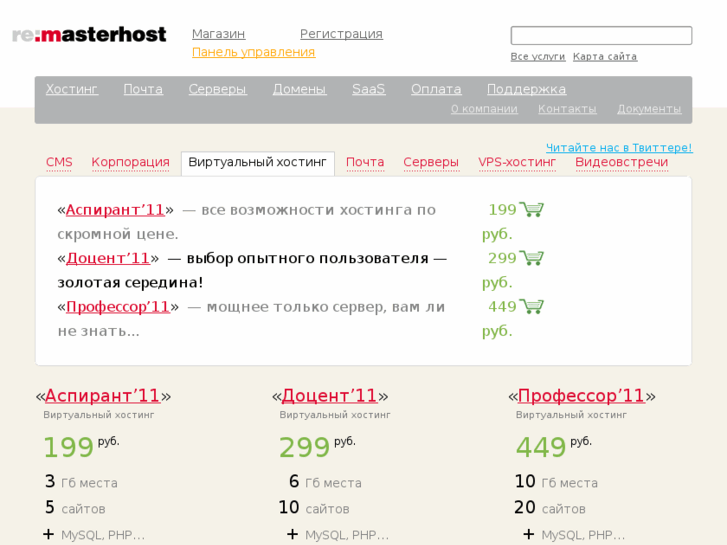Click 'MySQL, PHP…' under Аспирант'11
The image size is (727, 545).
[103, 535]
